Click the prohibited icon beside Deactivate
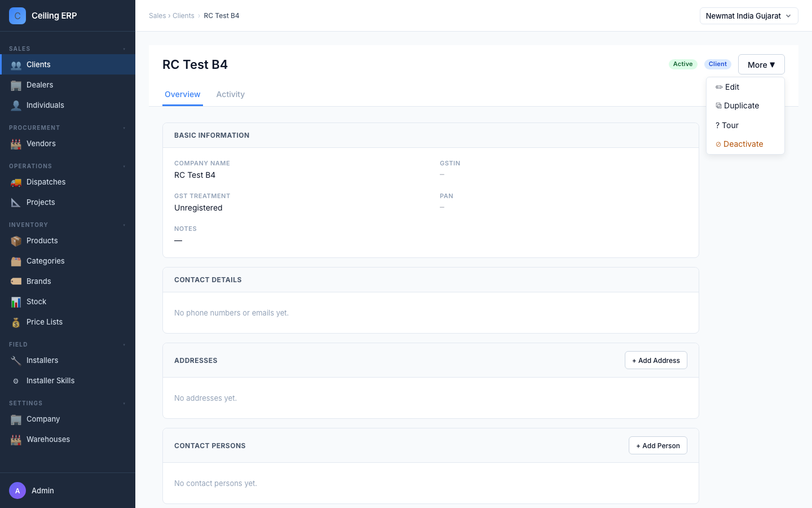The image size is (812, 508). [x=718, y=144]
